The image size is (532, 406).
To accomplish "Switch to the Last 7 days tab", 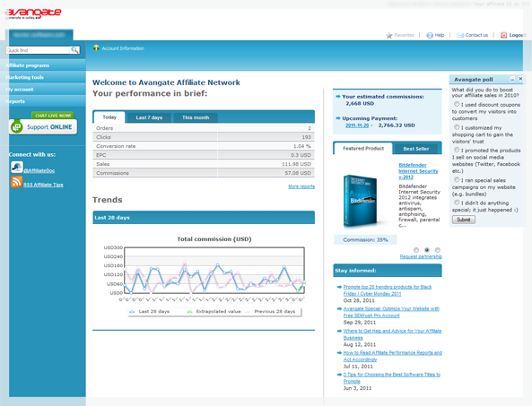I will click(x=149, y=117).
